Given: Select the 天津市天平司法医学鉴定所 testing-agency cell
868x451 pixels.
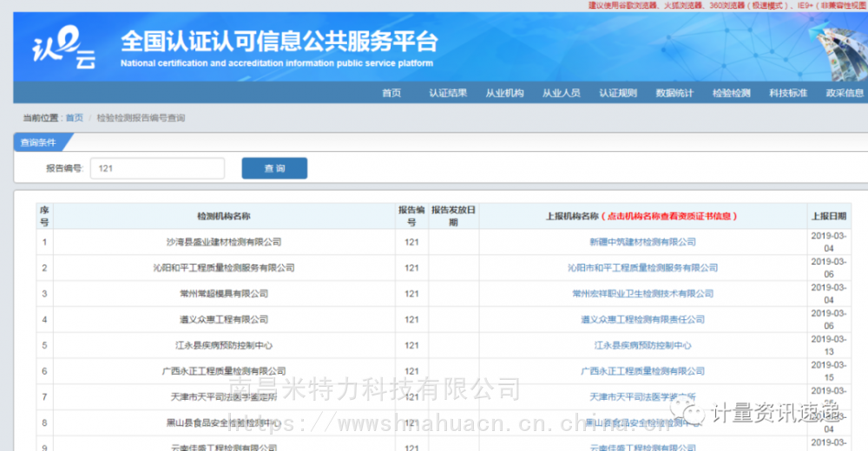Looking at the screenshot, I should [224, 396].
